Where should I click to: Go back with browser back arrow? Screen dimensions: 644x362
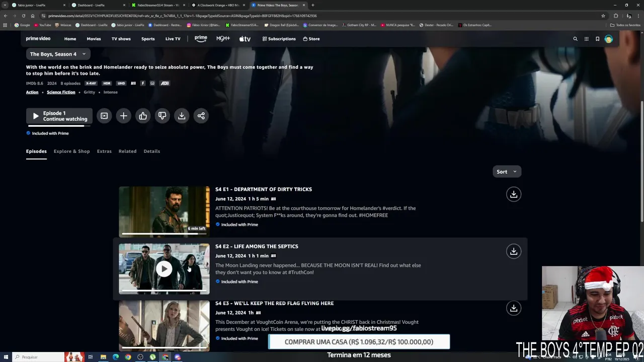click(x=6, y=16)
